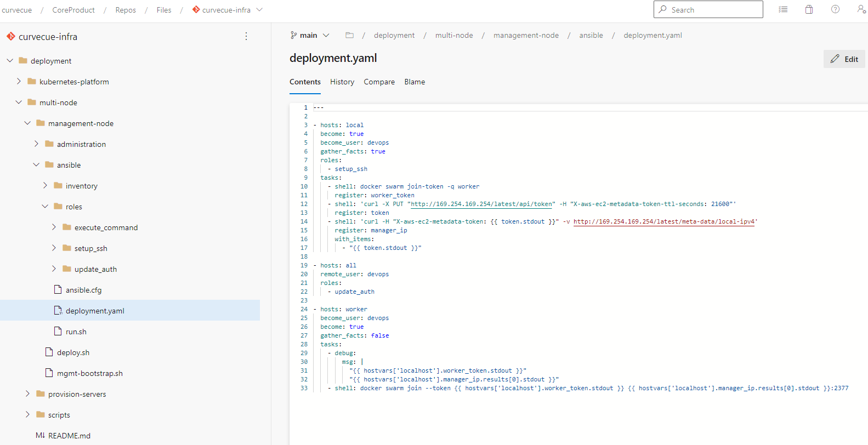Image resolution: width=868 pixels, height=445 pixels.
Task: Switch to the History tab
Action: [x=342, y=82]
